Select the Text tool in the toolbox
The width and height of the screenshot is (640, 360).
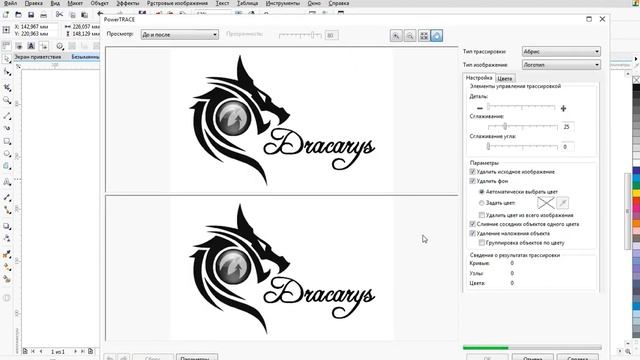[x=7, y=182]
